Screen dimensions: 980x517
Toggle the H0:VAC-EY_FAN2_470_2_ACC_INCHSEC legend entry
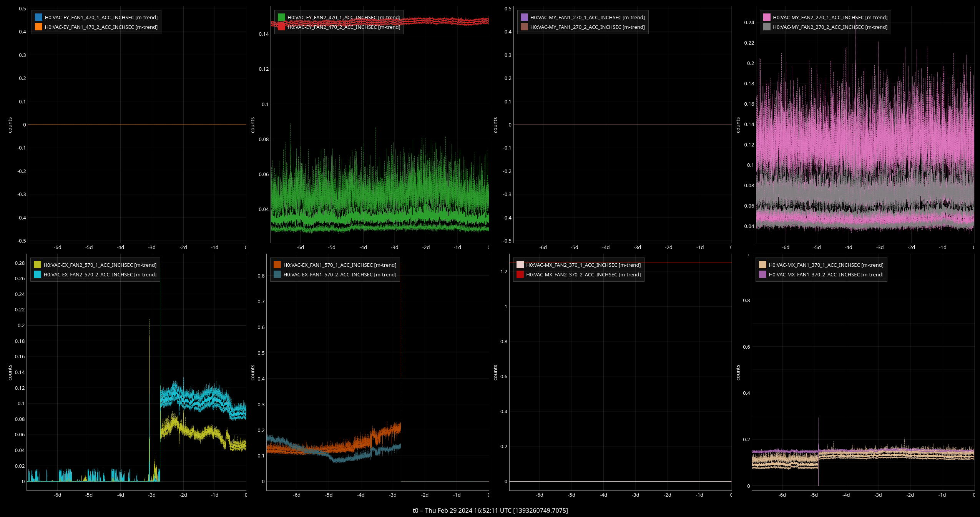pos(343,27)
